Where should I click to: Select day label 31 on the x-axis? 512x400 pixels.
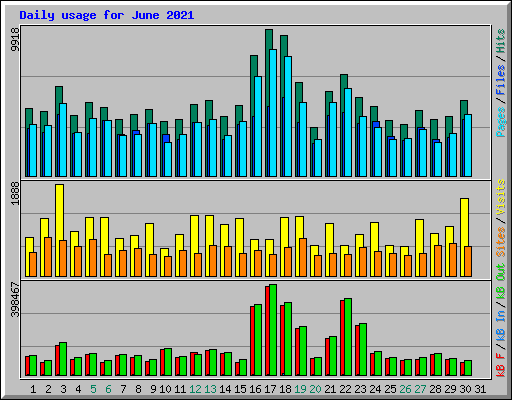(x=480, y=389)
